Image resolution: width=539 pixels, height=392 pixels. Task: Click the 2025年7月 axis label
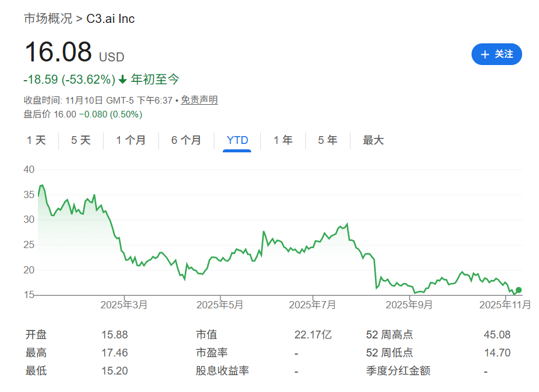313,305
